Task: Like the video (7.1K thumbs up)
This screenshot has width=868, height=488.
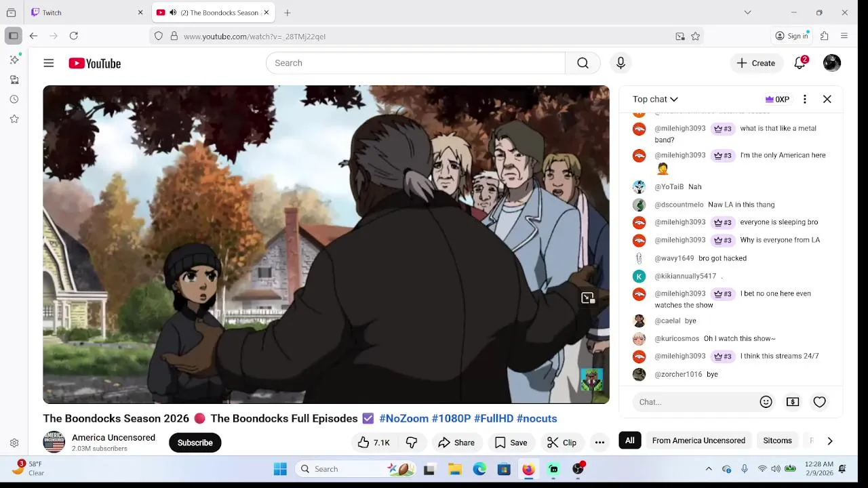Action: click(374, 443)
